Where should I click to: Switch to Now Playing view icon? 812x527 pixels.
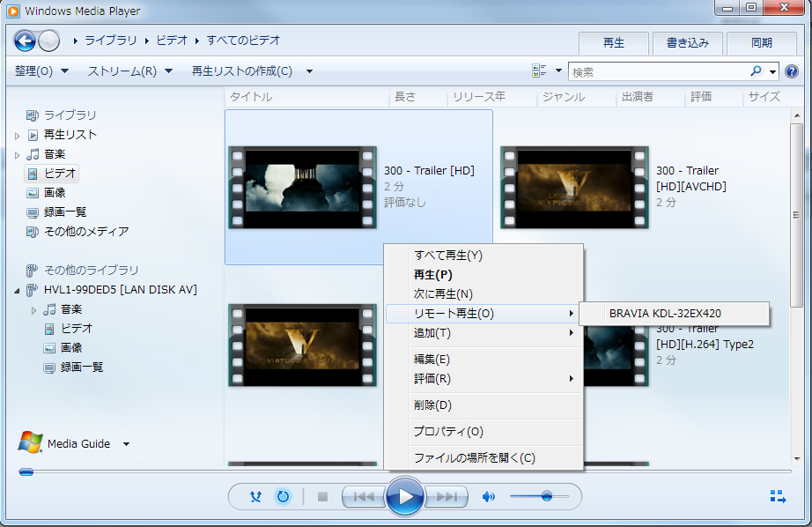coord(778,497)
